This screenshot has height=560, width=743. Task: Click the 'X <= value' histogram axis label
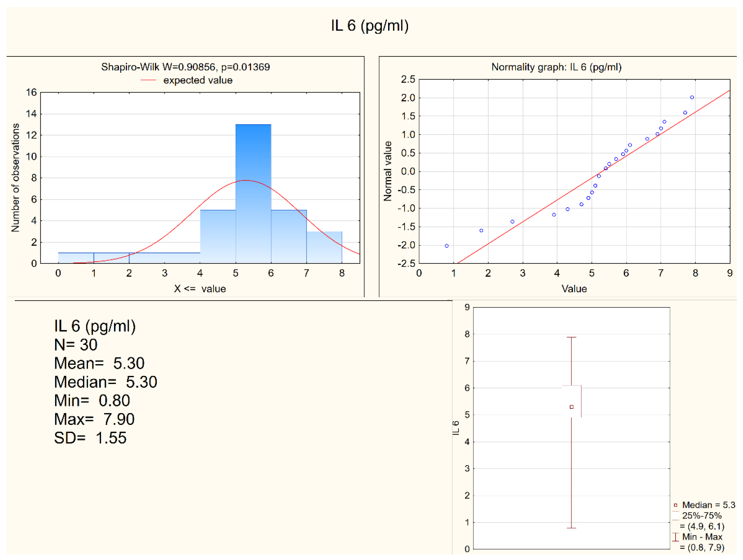200,289
